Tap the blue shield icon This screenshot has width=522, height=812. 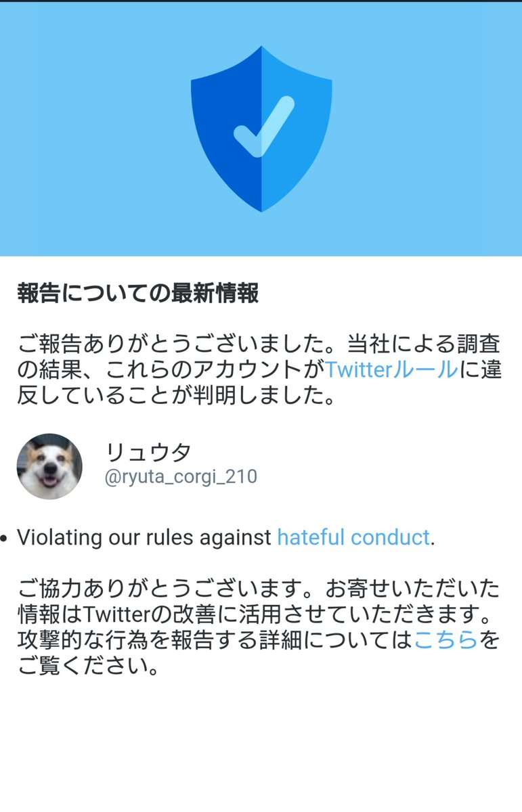tap(261, 129)
